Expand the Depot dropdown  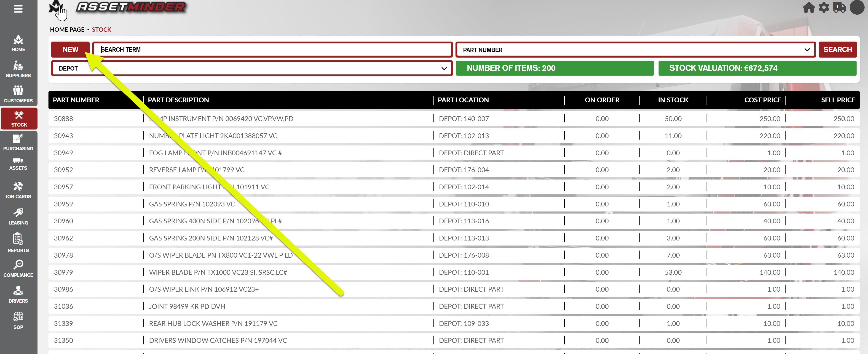[252, 68]
